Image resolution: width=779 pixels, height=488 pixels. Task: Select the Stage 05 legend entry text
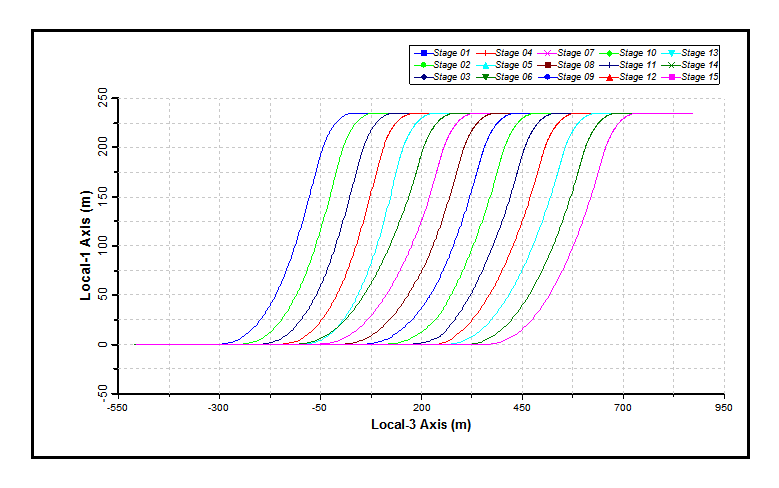point(514,64)
